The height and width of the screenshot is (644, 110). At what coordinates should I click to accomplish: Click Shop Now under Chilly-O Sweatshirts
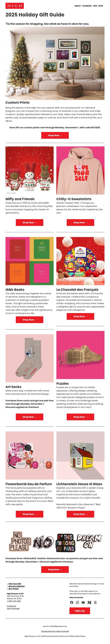point(80,222)
